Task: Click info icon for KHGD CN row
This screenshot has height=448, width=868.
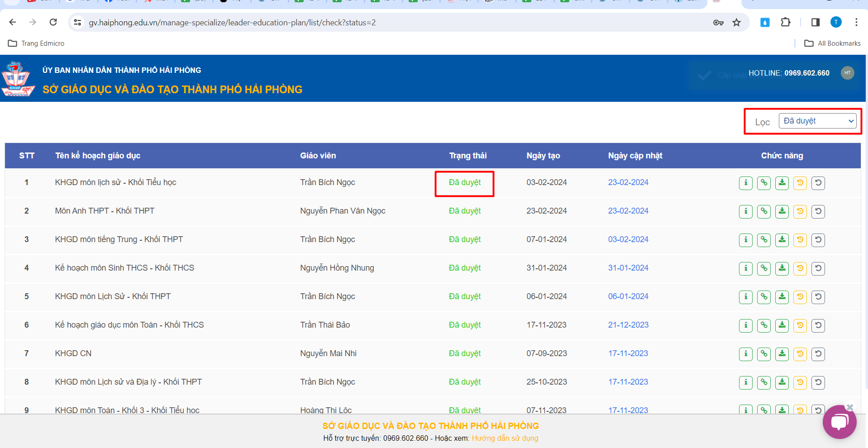Action: point(745,354)
